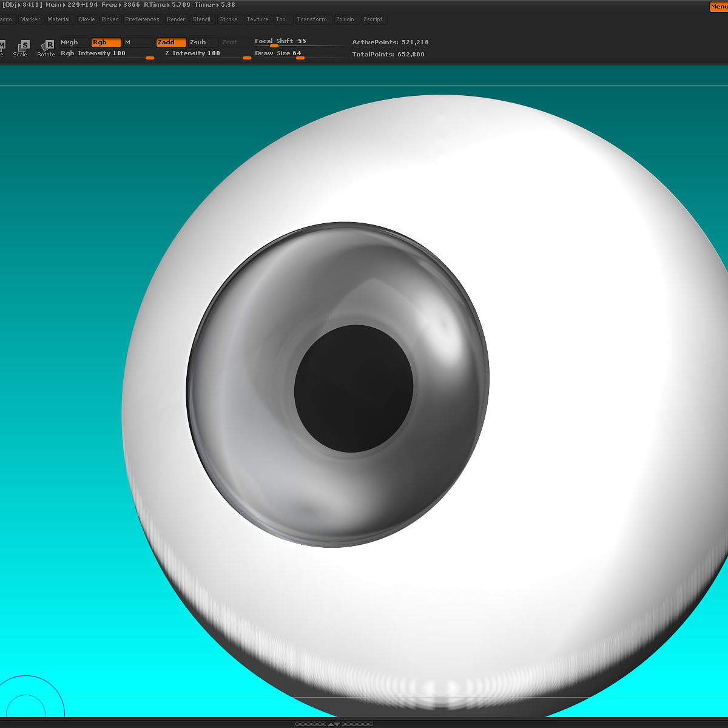The image size is (728, 728).
Task: Open the Zplugin menu
Action: pyautogui.click(x=345, y=19)
